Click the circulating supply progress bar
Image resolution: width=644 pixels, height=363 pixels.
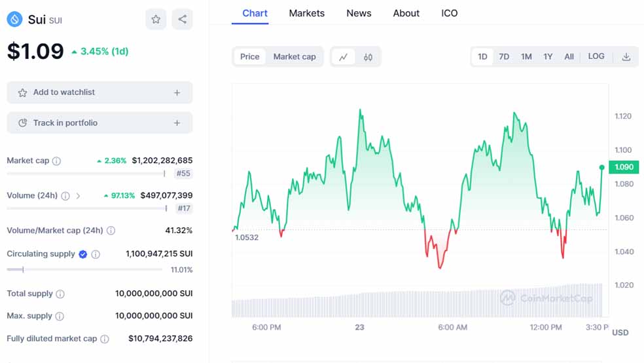point(84,269)
